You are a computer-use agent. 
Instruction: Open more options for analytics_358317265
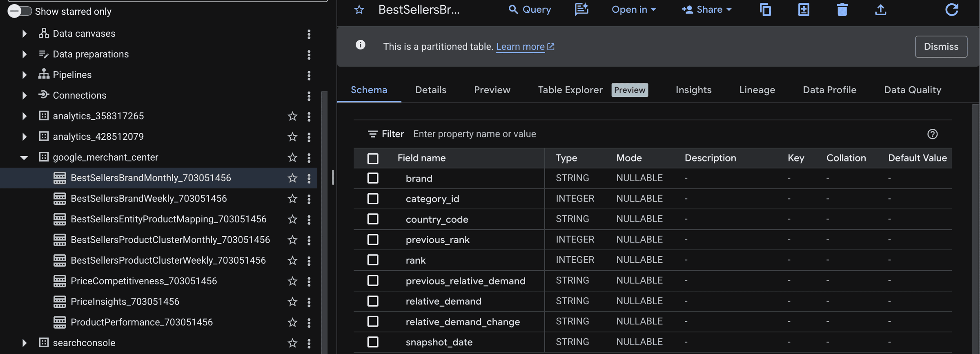pos(309,117)
